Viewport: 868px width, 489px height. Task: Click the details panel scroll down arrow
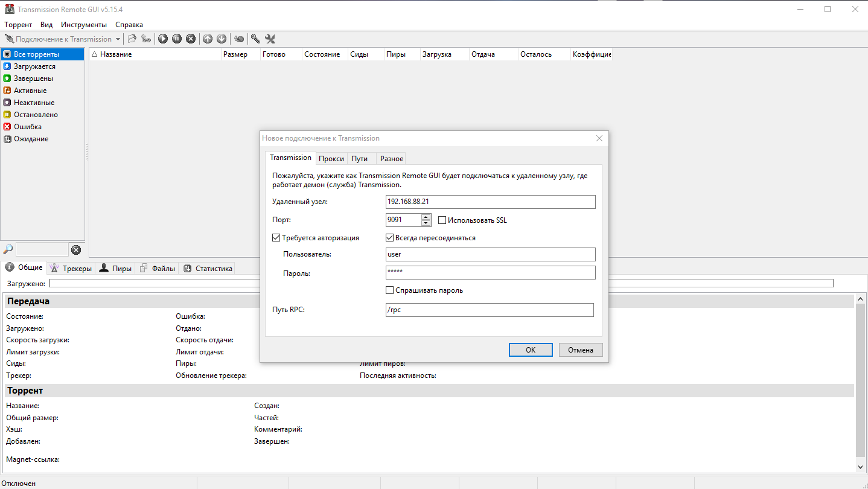861,467
